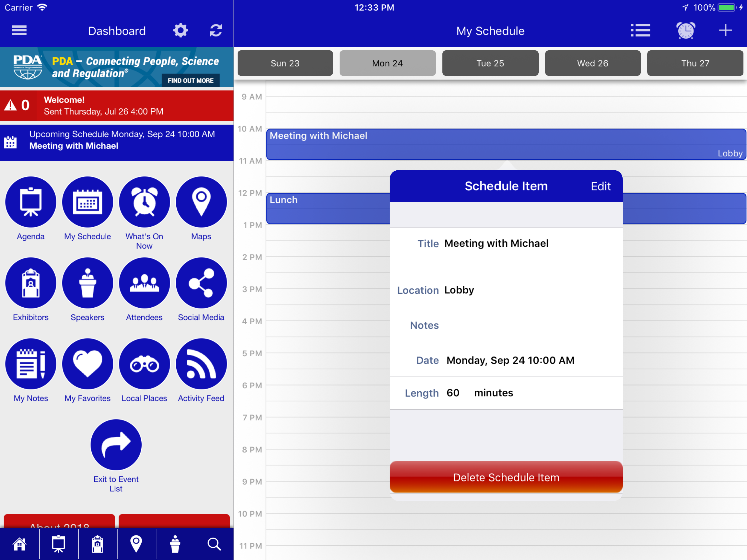
Task: Open the Lunch calendar event
Action: click(x=328, y=208)
